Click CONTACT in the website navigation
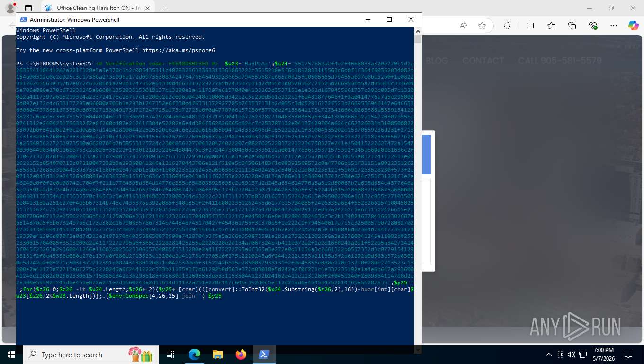The width and height of the screenshot is (644, 364). [483, 61]
